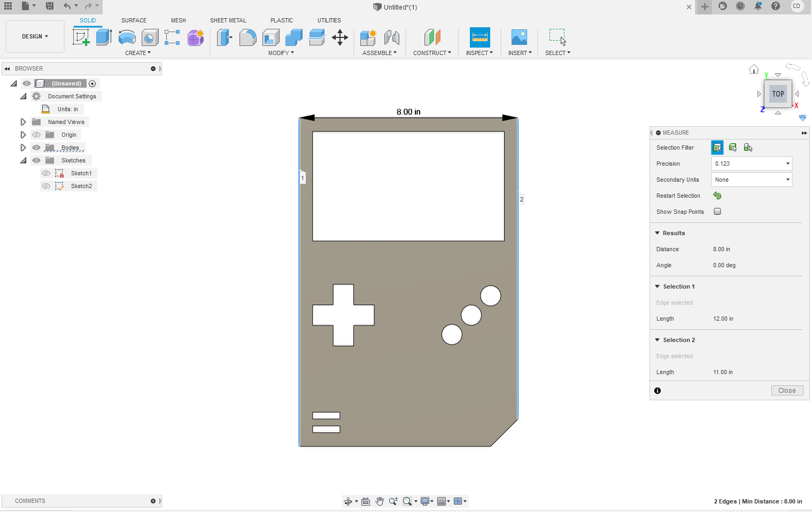Collapse the Document Settings node
Screen dimensions: 812x512
point(23,96)
